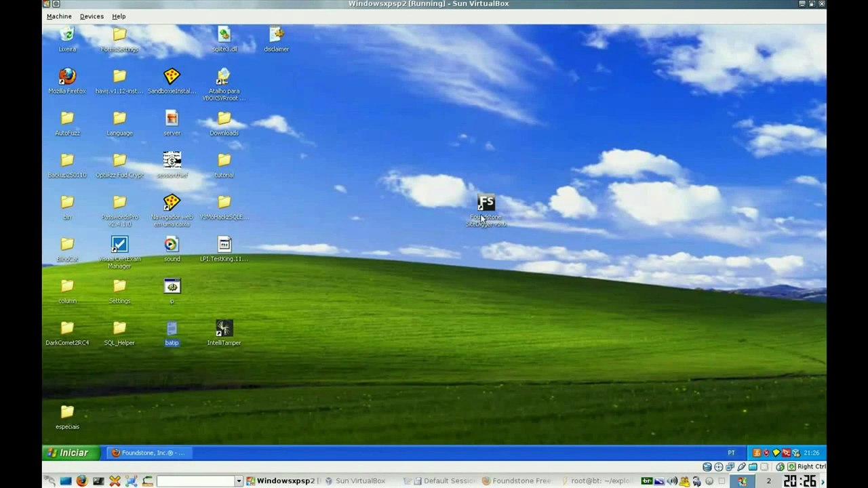Select the AutoFuzz folder
The width and height of the screenshot is (868, 488).
[67, 123]
